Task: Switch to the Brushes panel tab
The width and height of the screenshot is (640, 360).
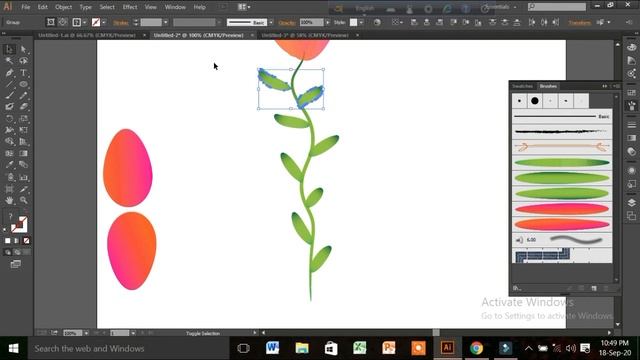Action: (x=548, y=86)
